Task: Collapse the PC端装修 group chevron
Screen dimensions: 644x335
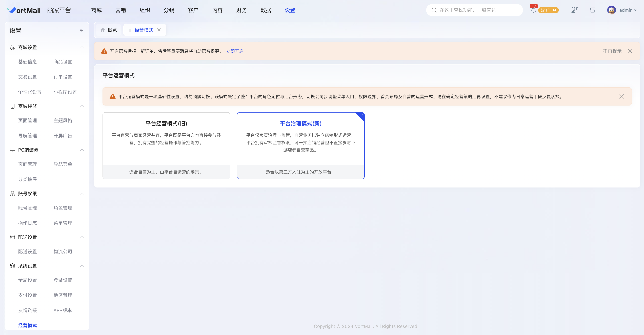Action: (82, 150)
